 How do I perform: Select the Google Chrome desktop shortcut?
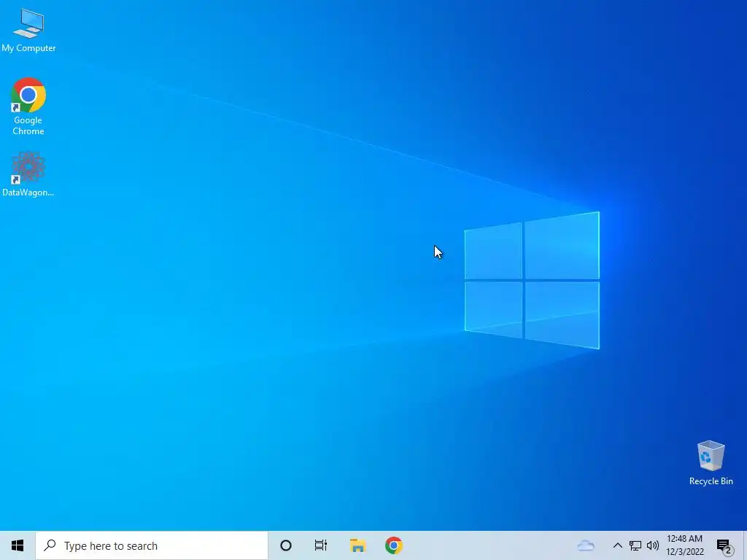tap(28, 106)
